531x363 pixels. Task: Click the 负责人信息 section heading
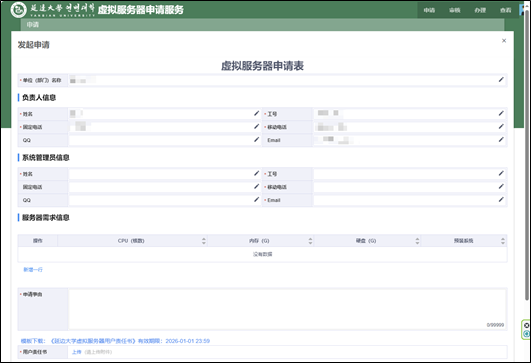pos(39,98)
